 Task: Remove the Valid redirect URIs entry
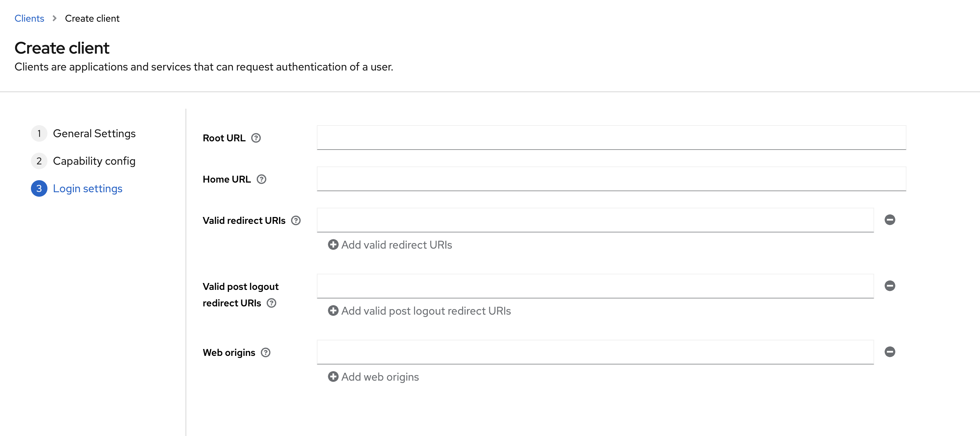click(x=889, y=220)
